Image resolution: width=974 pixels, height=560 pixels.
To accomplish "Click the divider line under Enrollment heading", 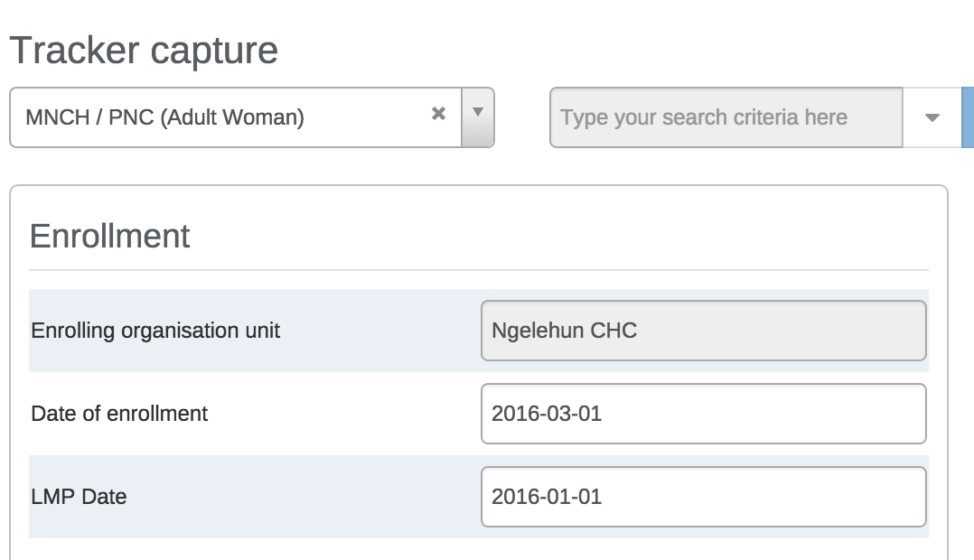I will 478,270.
